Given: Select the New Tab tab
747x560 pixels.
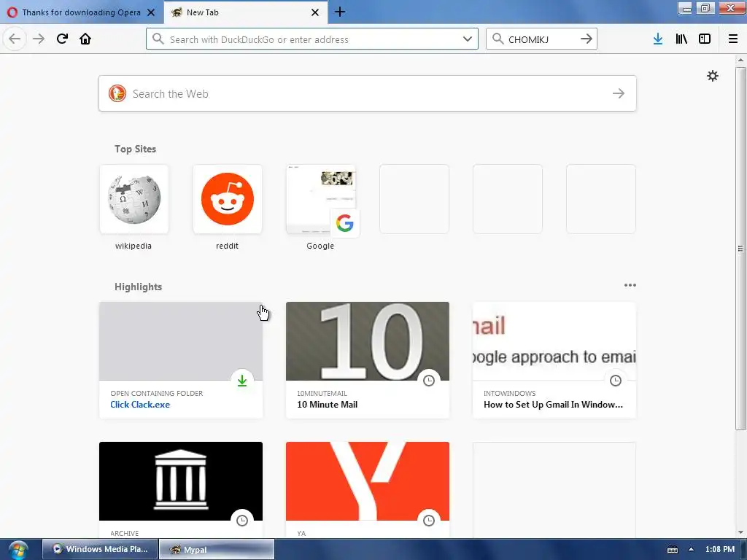Looking at the screenshot, I should (245, 12).
